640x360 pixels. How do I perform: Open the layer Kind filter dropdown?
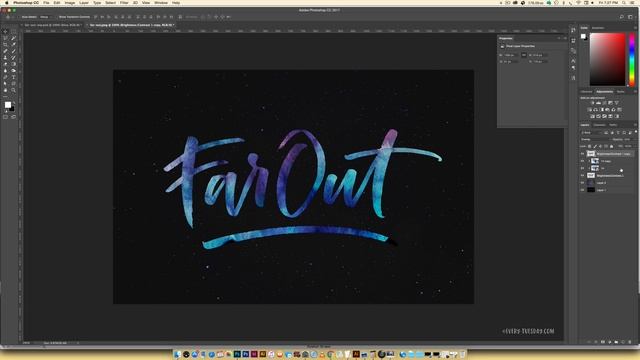point(591,133)
